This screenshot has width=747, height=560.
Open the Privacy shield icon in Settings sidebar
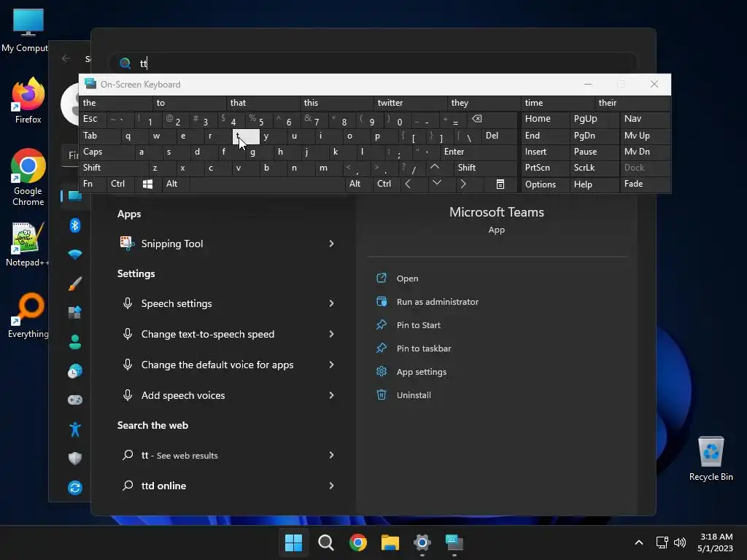75,458
